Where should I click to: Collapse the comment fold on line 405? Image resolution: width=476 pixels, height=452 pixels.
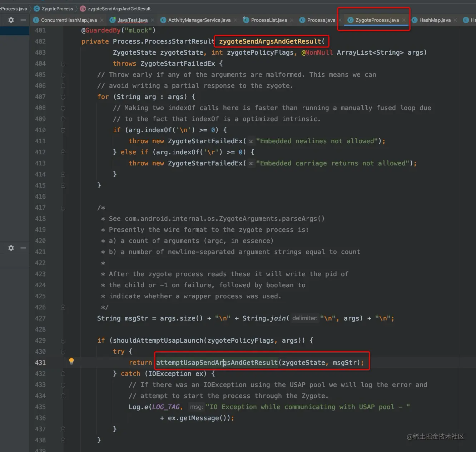point(63,75)
